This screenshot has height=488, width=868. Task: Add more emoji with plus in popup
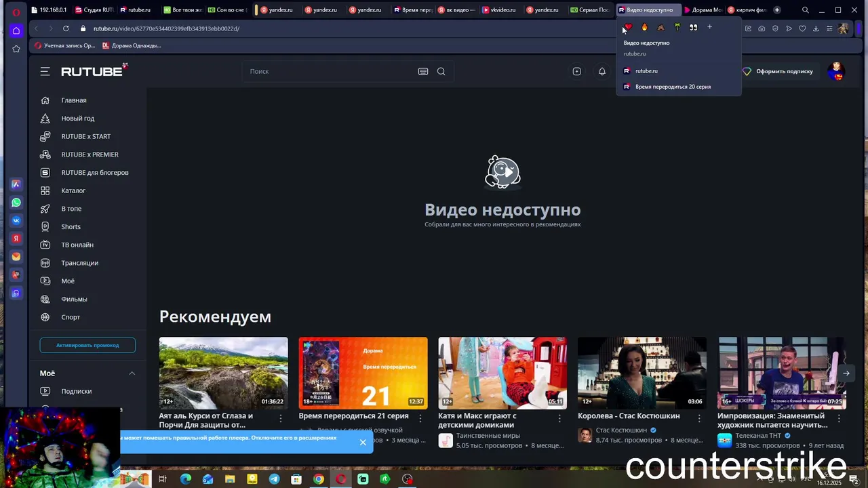(709, 27)
